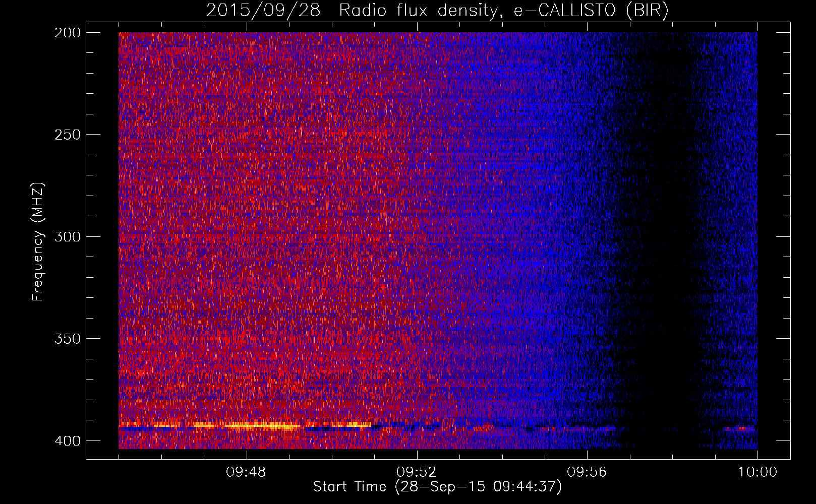Click the 200 frequency tick label
816x504 pixels.
tap(67, 33)
